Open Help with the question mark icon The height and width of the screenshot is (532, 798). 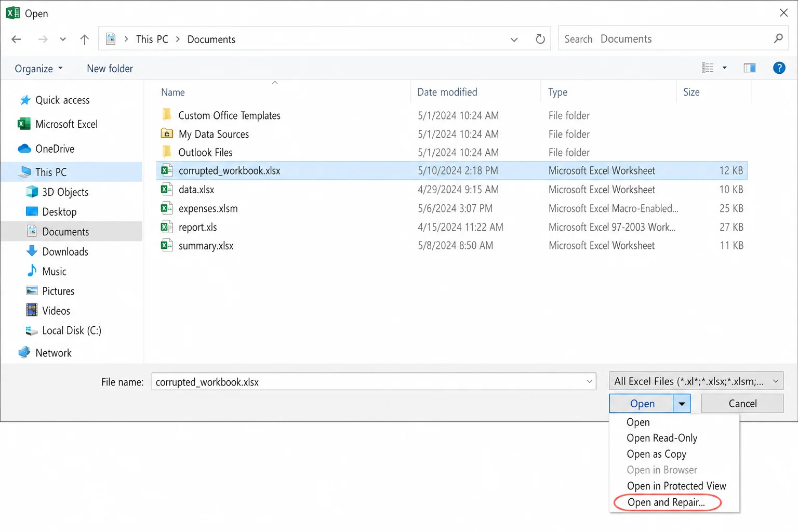pyautogui.click(x=779, y=68)
